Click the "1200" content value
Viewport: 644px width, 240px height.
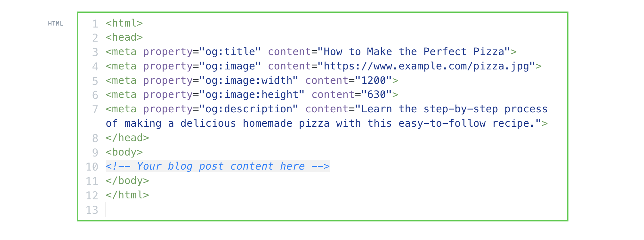coord(373,81)
